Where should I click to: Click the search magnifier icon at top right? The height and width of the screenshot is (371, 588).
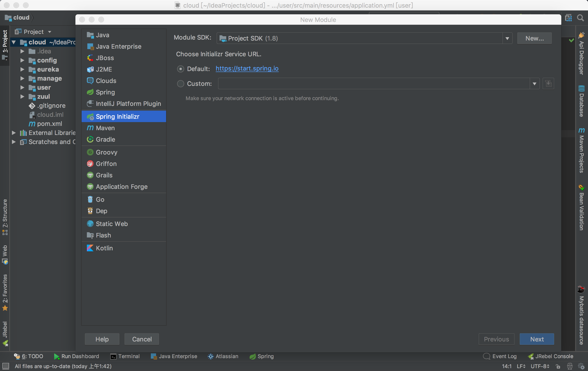pyautogui.click(x=580, y=18)
